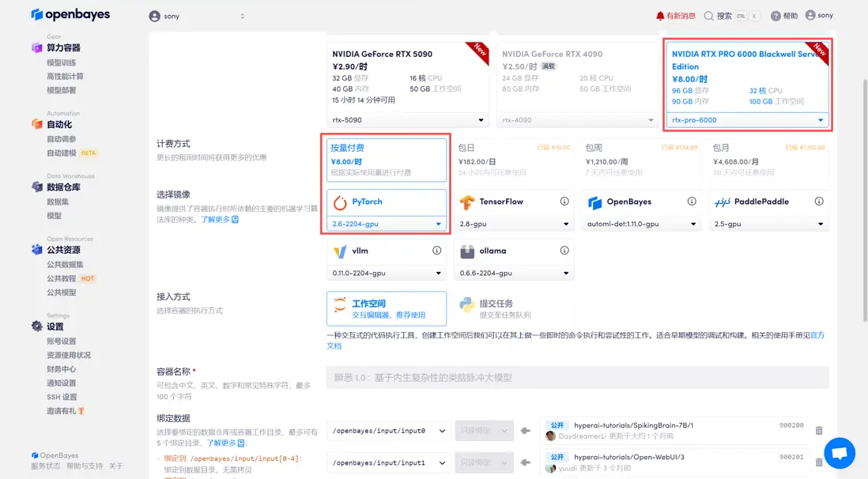Choose the 工作空间 access method
This screenshot has height=479, width=868.
point(387,308)
